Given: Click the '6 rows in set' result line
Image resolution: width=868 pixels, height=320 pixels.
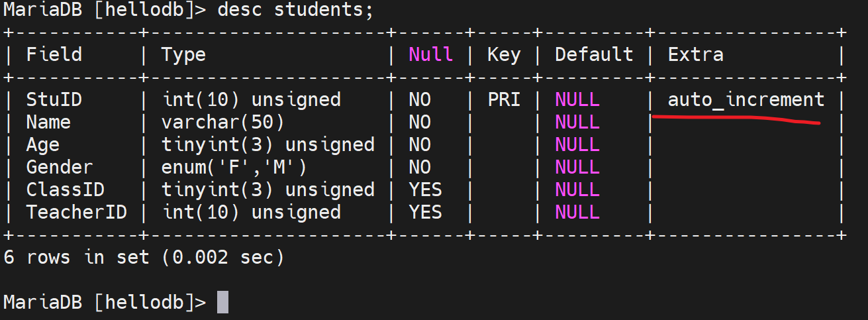Looking at the screenshot, I should (144, 257).
